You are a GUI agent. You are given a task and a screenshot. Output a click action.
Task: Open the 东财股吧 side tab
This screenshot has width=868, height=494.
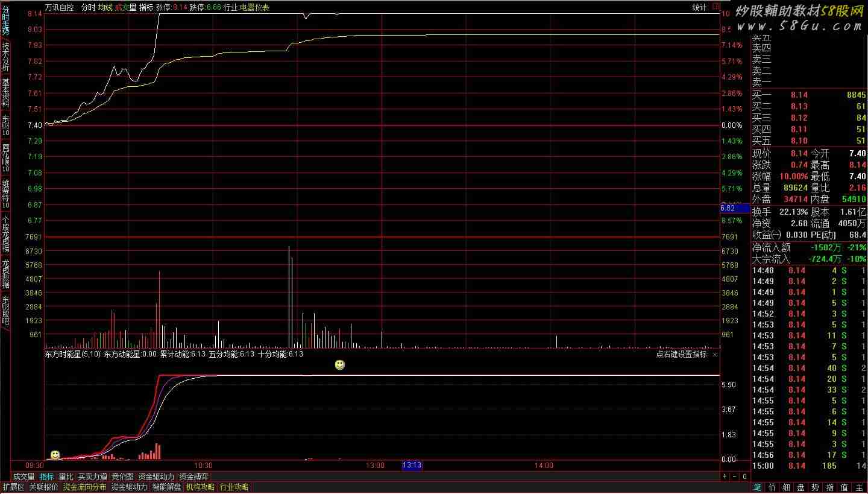[x=5, y=311]
